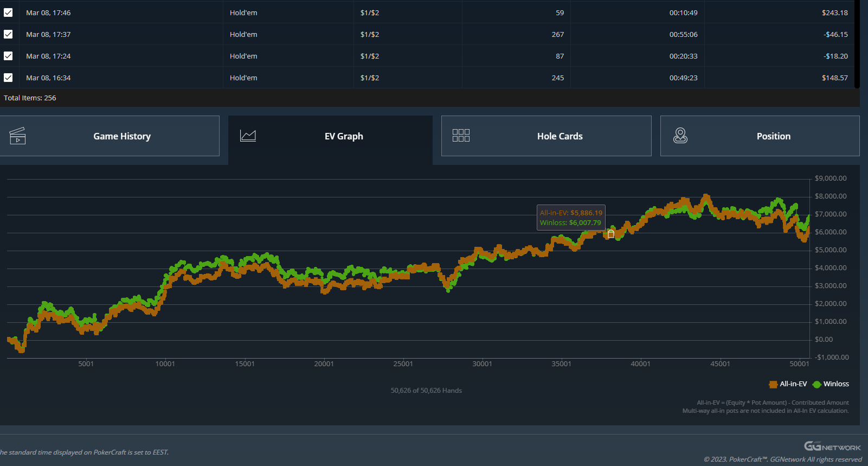
Task: Click the GGNetwork logo
Action: pyautogui.click(x=832, y=446)
